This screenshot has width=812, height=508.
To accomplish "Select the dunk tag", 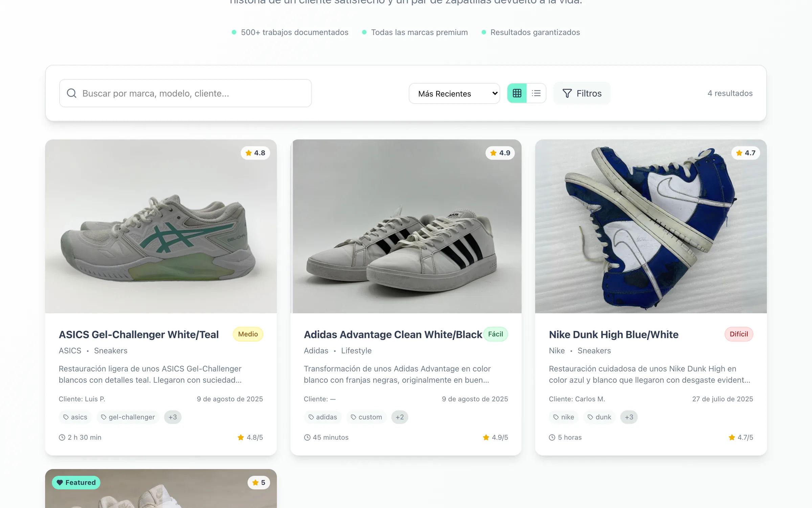I will (599, 417).
